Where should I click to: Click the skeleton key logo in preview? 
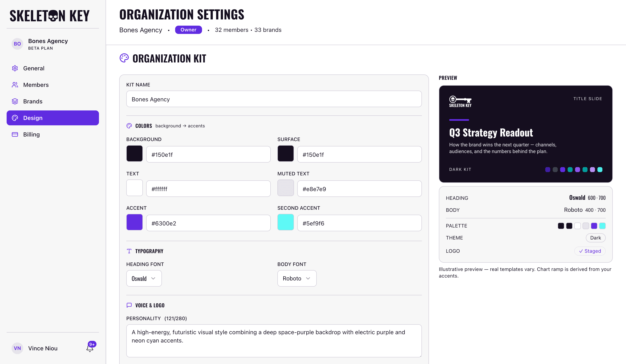point(460,102)
